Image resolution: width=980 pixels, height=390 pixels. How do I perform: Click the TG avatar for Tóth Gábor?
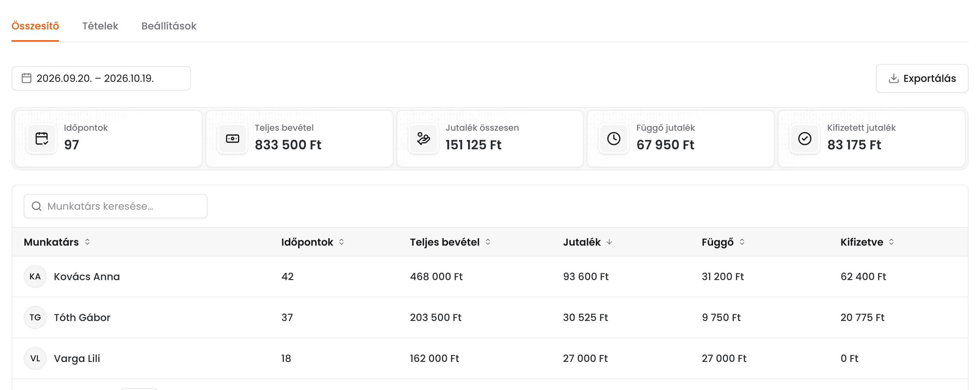[x=35, y=317]
